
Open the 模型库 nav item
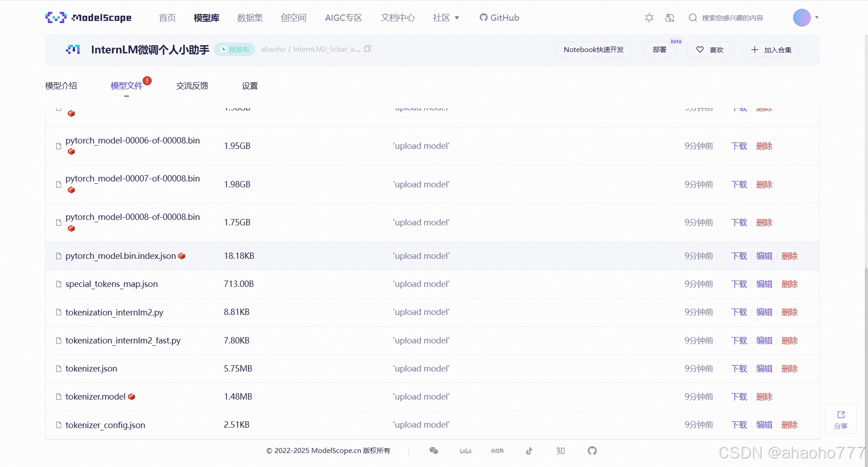pyautogui.click(x=207, y=18)
